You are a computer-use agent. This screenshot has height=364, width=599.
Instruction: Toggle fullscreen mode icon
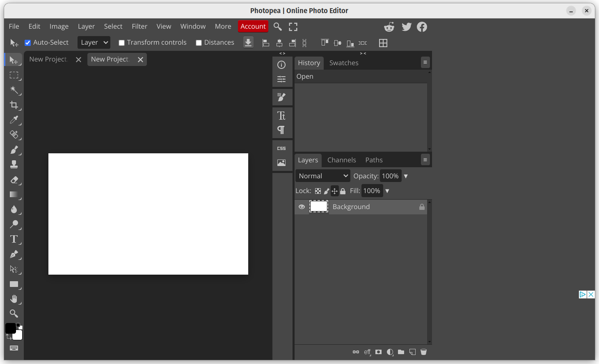293,27
